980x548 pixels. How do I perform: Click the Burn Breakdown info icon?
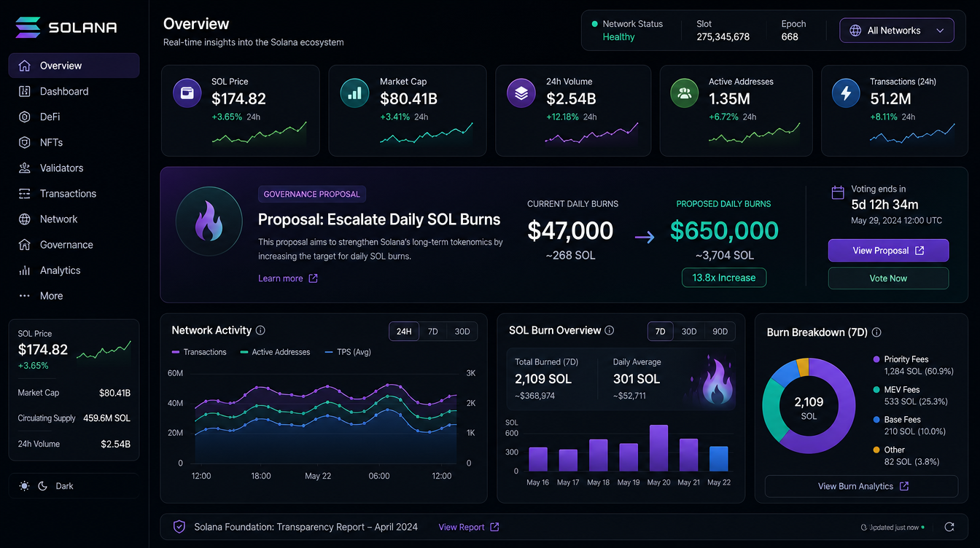coord(876,332)
